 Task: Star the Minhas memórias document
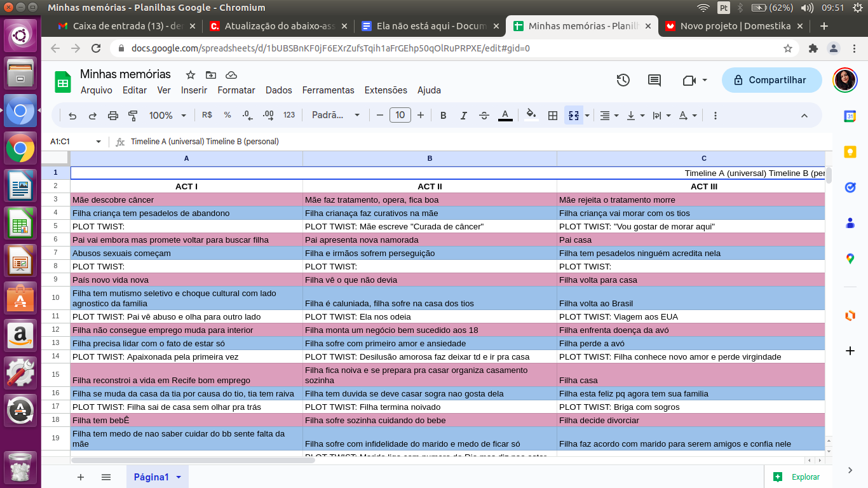[x=191, y=75]
